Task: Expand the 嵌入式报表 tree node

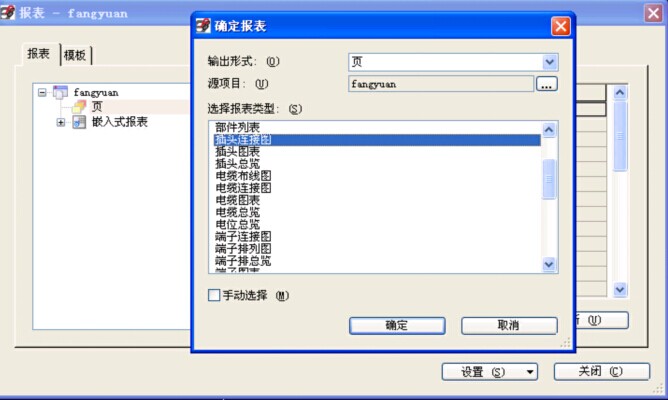Action: pyautogui.click(x=61, y=122)
